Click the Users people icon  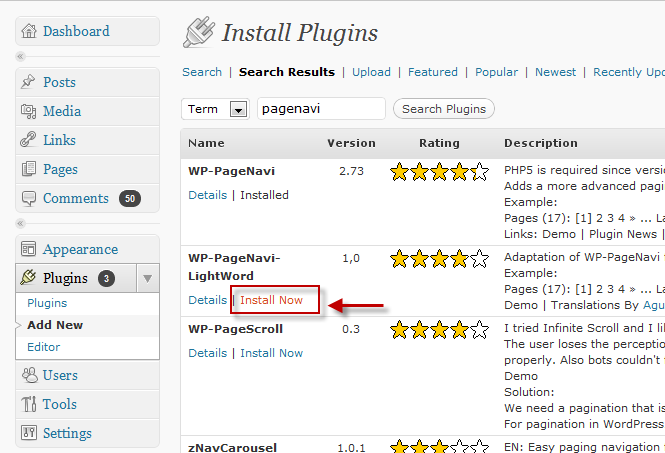tap(29, 375)
